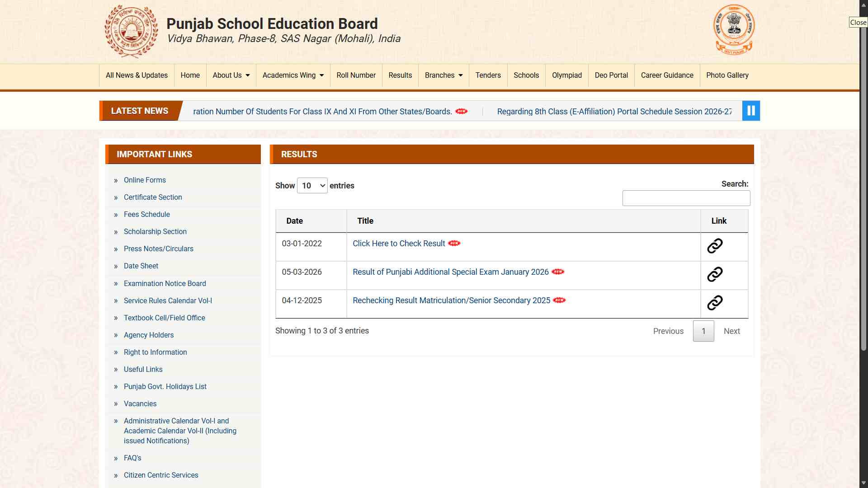
Task: Expand the About Us dropdown menu
Action: (x=231, y=75)
